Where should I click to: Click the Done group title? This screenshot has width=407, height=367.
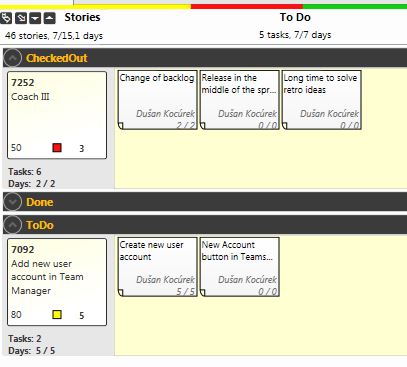(x=40, y=202)
